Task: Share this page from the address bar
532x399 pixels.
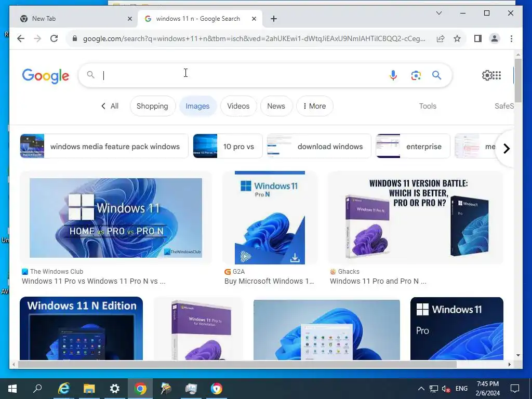Action: click(x=441, y=38)
